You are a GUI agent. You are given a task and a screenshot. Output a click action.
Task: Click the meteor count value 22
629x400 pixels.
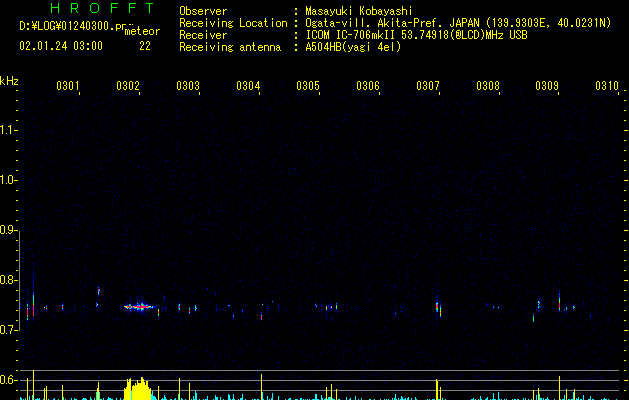click(145, 46)
